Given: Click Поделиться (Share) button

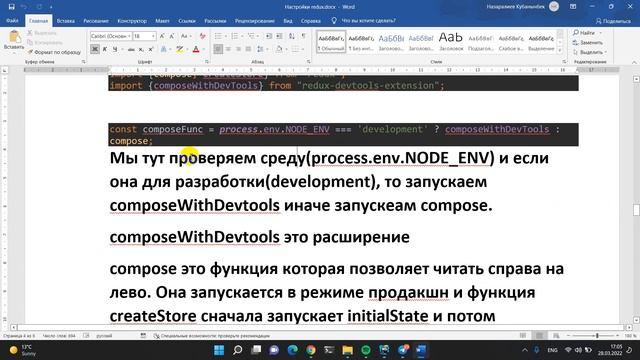Looking at the screenshot, I should point(613,21).
